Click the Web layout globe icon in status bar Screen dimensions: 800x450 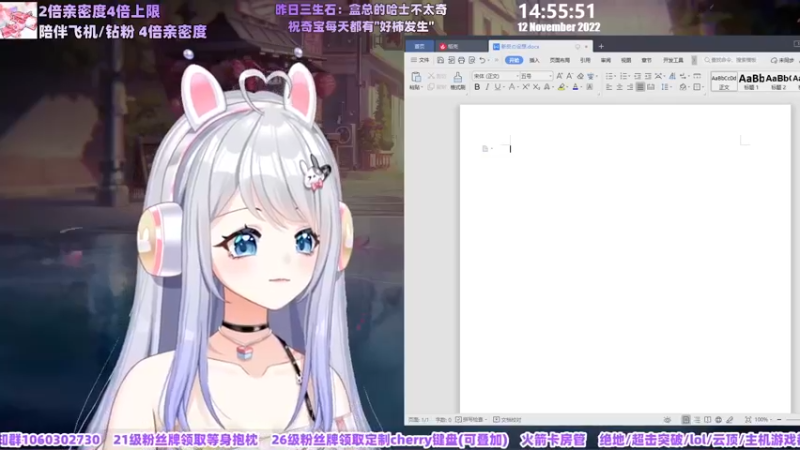pyautogui.click(x=718, y=419)
